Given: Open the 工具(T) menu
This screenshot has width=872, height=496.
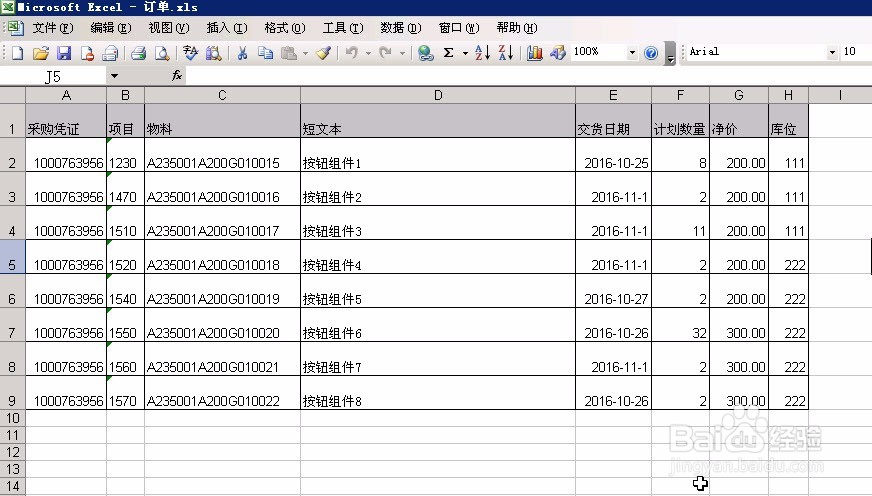Looking at the screenshot, I should click(343, 28).
